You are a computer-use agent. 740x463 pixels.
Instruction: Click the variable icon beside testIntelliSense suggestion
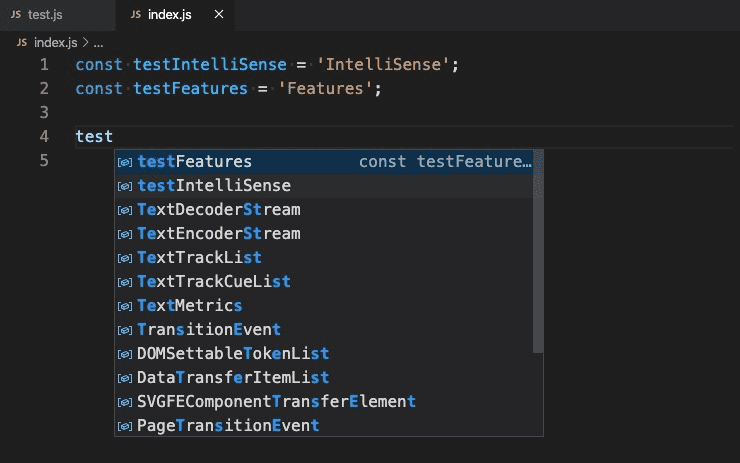click(x=125, y=186)
